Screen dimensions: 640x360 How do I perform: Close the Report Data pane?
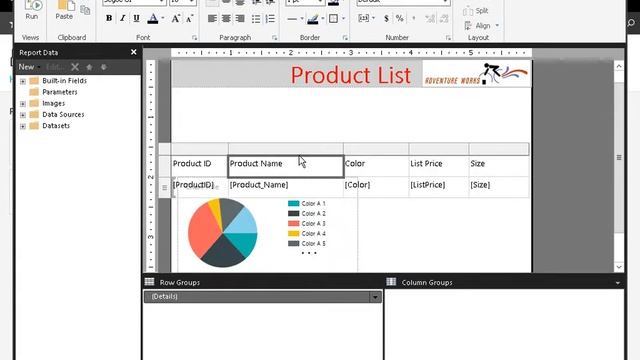pyautogui.click(x=133, y=52)
